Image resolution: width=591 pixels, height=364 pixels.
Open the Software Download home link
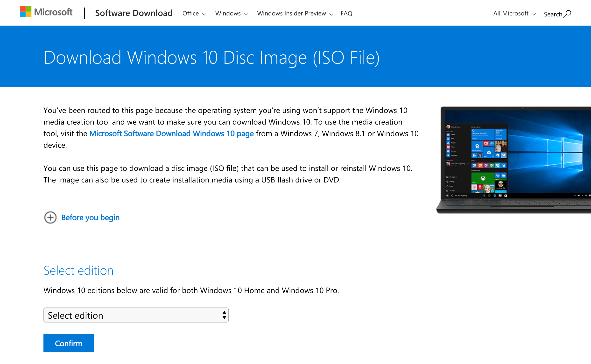[x=134, y=13]
